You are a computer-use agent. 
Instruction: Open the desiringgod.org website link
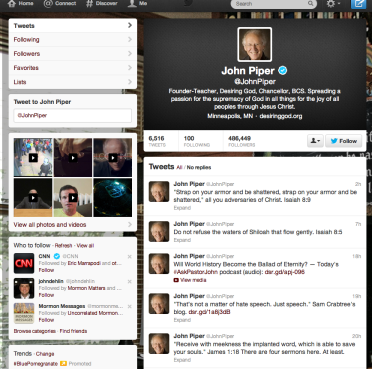pyautogui.click(x=281, y=116)
